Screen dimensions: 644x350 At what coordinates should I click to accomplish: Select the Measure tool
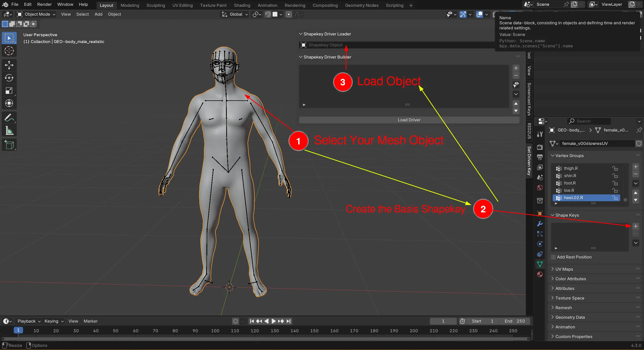(9, 131)
